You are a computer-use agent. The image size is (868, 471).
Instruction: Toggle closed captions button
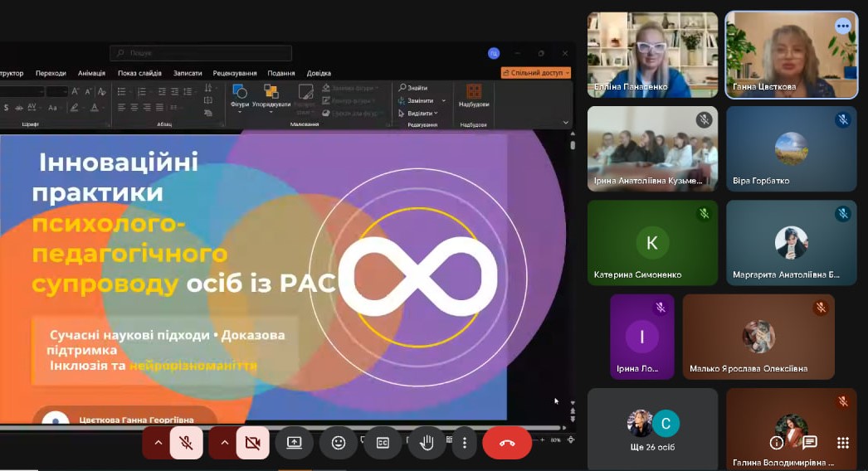(383, 443)
